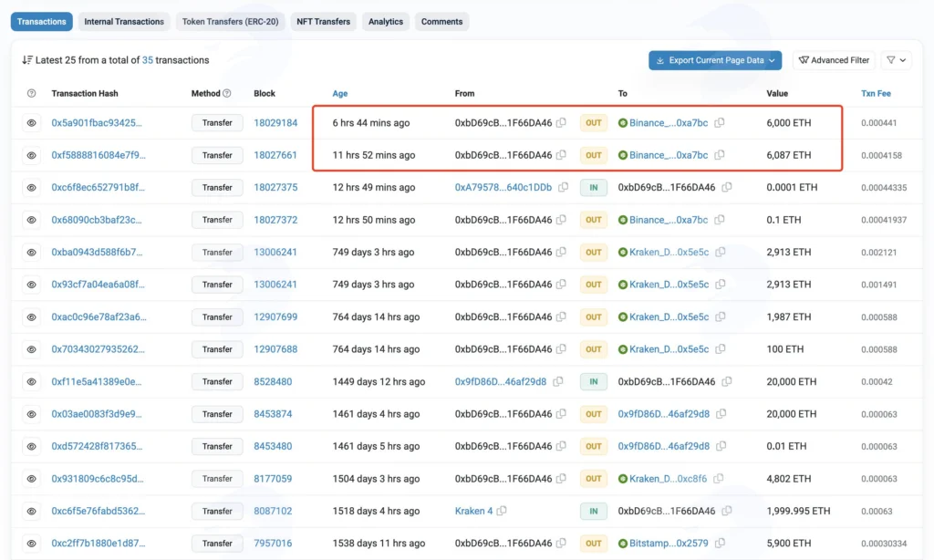The width and height of the screenshot is (934, 560).
Task: Toggle Age column date format
Action: 340,94
